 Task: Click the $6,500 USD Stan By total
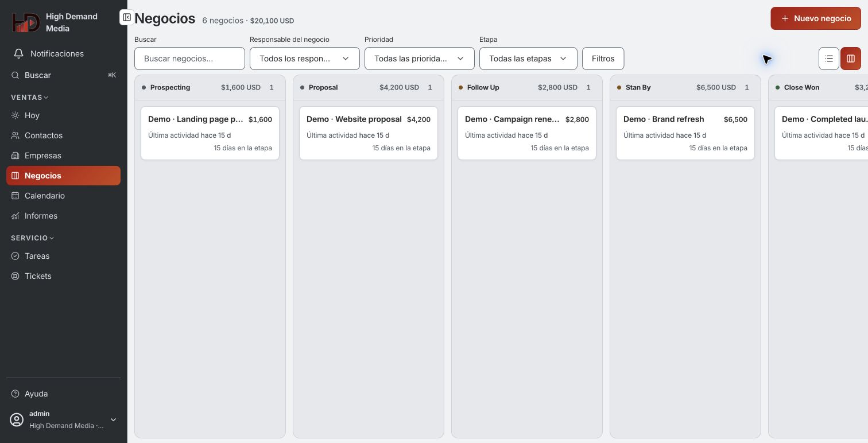click(x=716, y=88)
